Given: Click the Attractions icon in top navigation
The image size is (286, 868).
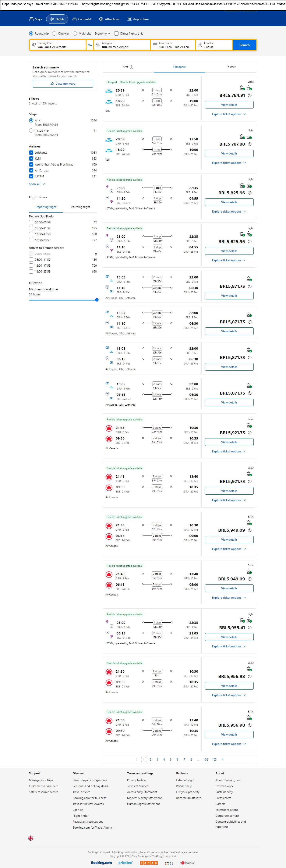Looking at the screenshot, I should tap(101, 19).
